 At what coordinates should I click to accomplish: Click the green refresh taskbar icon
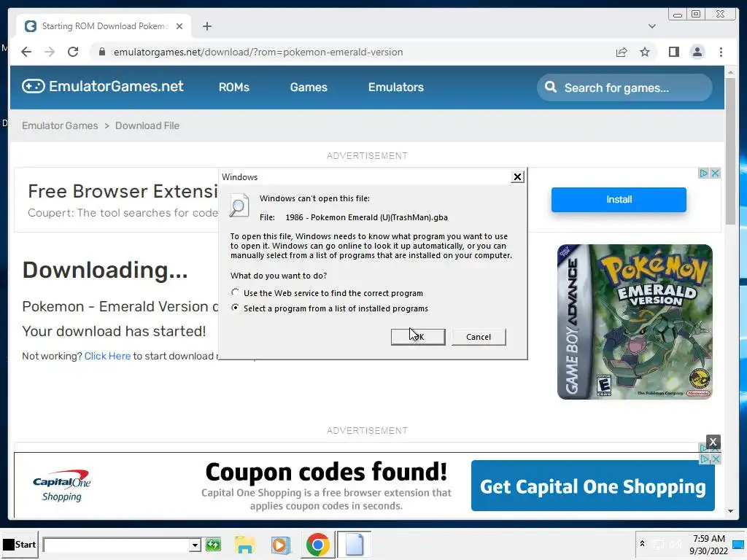tap(213, 544)
